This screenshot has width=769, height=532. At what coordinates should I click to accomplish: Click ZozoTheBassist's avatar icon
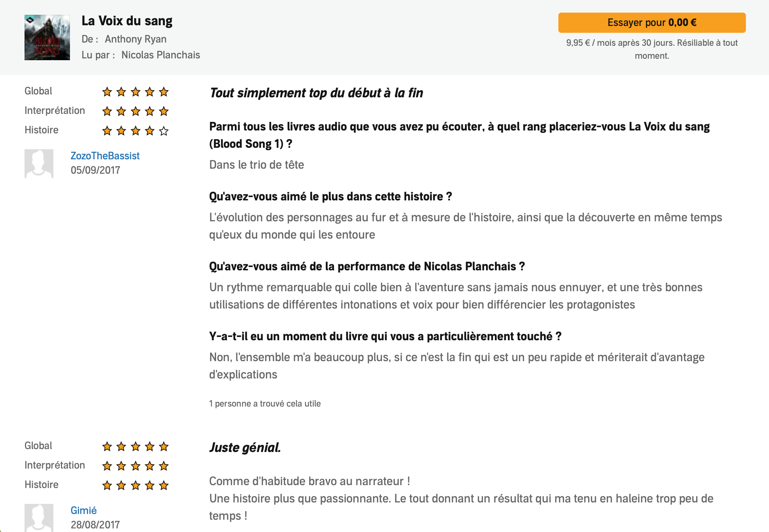39,164
